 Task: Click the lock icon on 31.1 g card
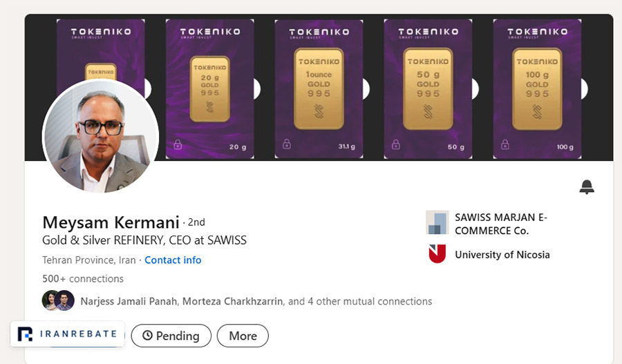[287, 144]
